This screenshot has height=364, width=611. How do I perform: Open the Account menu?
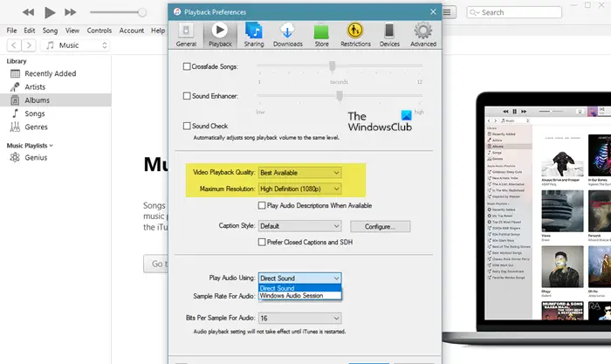coord(131,31)
